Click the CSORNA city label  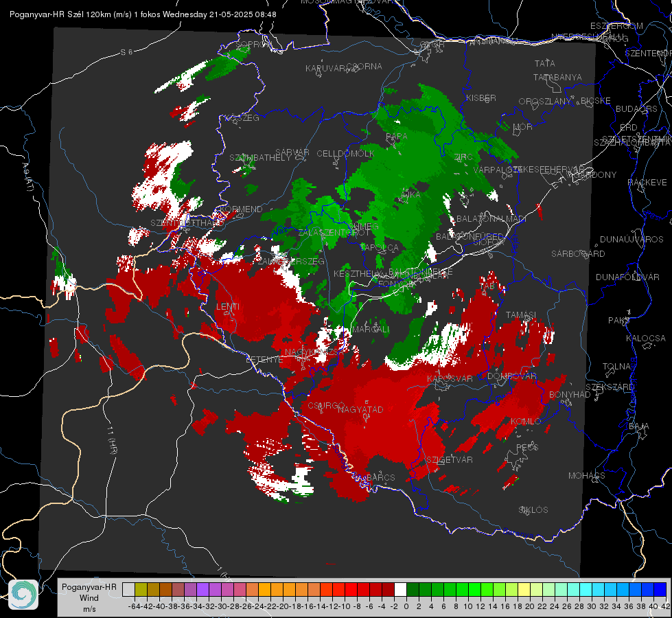(x=364, y=67)
